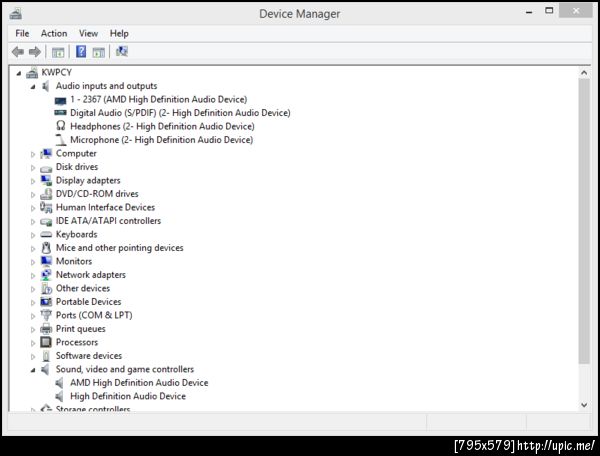
Task: Open the Help menu
Action: click(x=119, y=34)
